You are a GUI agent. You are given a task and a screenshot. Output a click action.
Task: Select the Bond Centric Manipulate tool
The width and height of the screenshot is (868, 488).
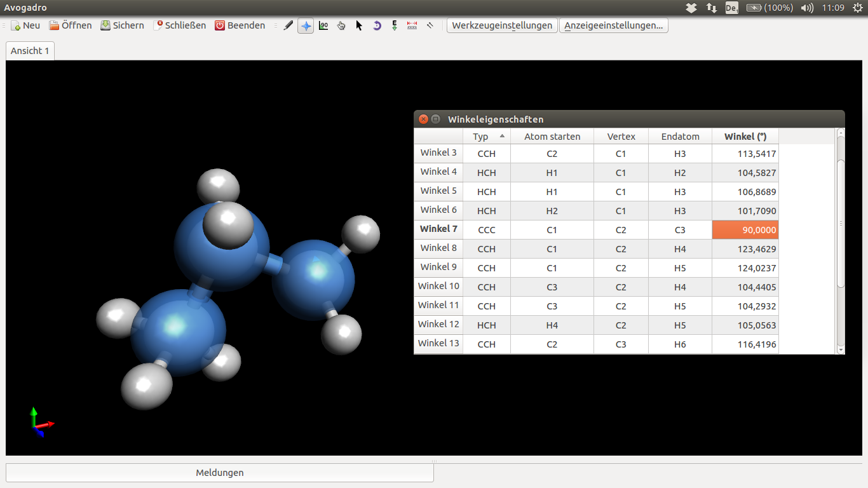323,25
